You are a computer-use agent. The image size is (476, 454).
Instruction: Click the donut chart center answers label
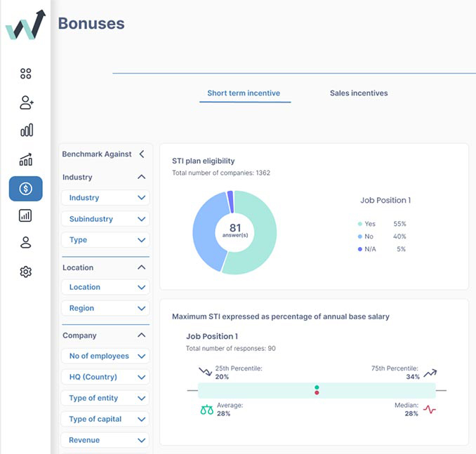pos(235,231)
